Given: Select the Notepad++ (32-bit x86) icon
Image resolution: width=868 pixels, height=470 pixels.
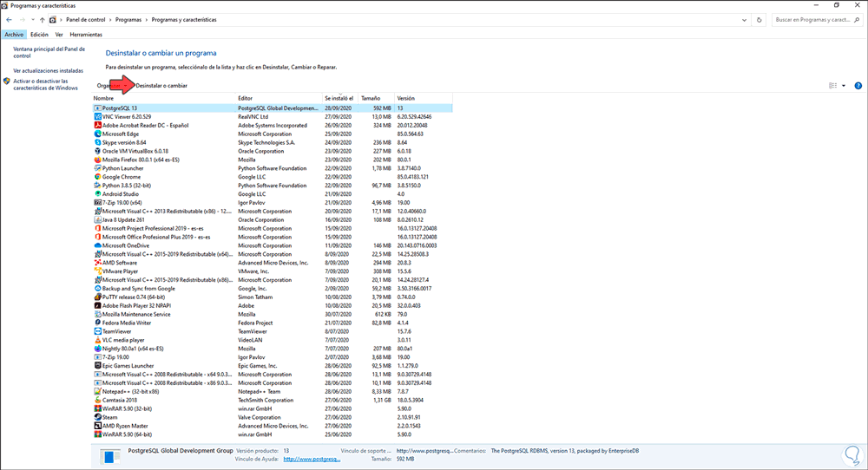Looking at the screenshot, I should click(x=98, y=391).
